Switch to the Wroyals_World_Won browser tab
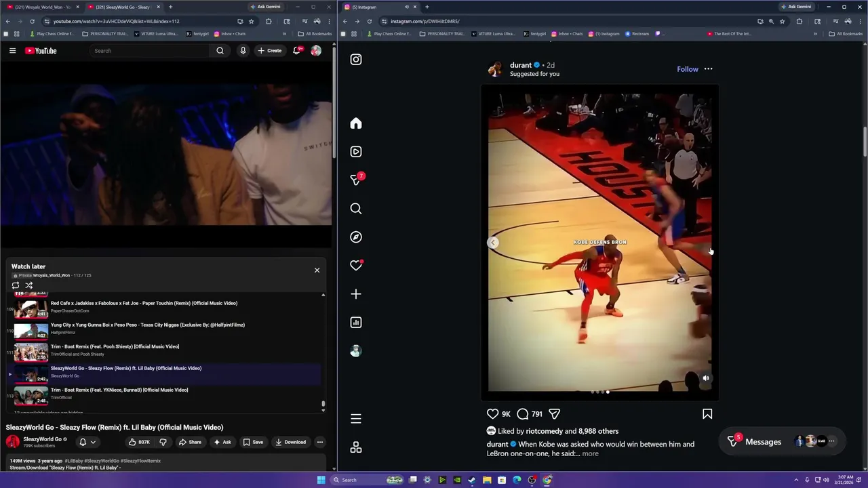This screenshot has height=488, width=868. [x=43, y=7]
